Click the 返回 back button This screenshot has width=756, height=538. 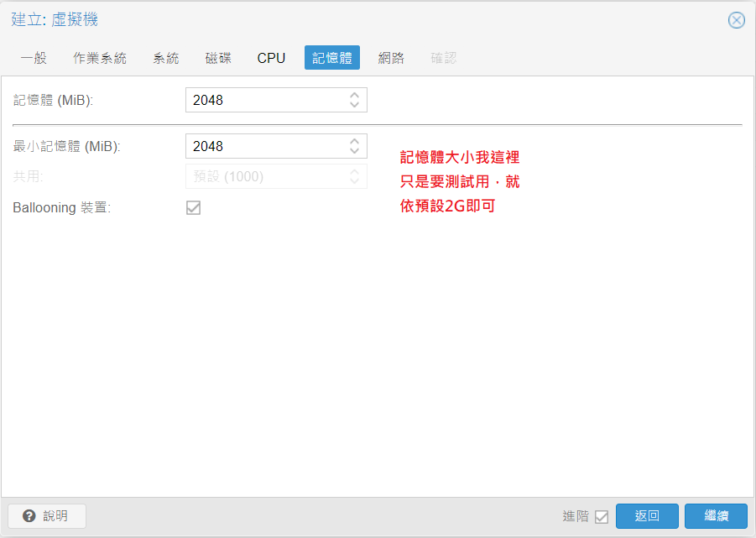(647, 516)
